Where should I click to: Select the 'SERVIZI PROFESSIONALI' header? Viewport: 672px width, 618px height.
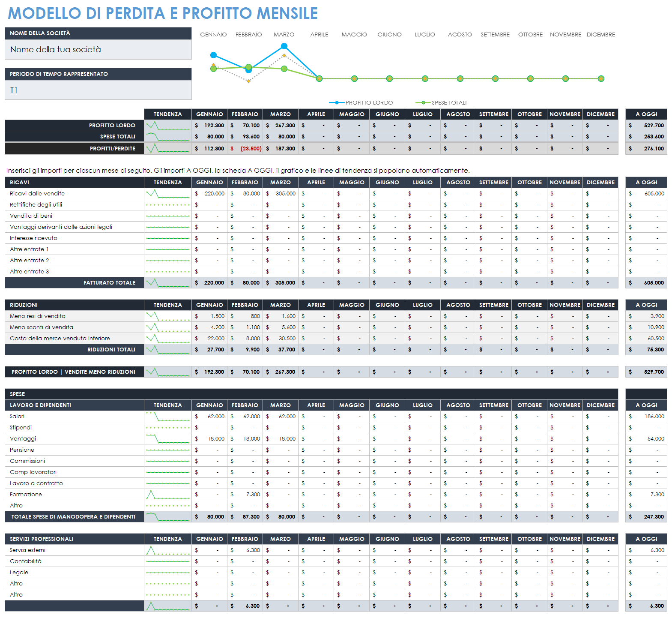pos(75,539)
